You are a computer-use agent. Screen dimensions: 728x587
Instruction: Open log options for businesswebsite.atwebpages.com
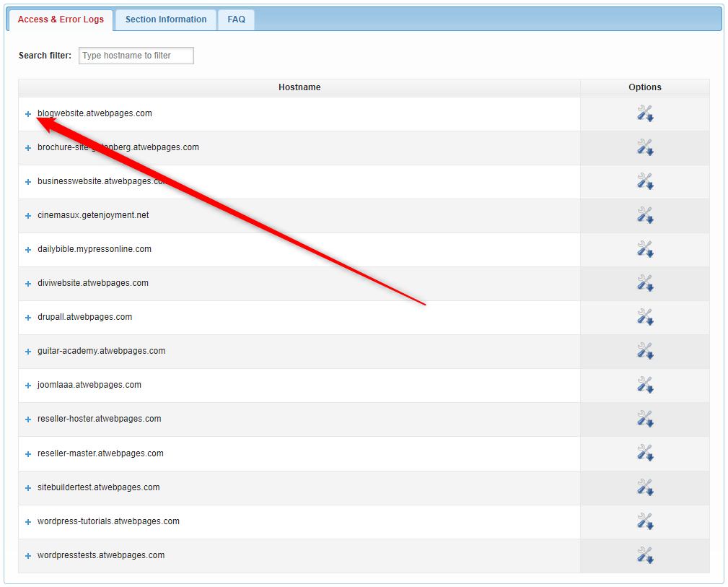pos(644,181)
